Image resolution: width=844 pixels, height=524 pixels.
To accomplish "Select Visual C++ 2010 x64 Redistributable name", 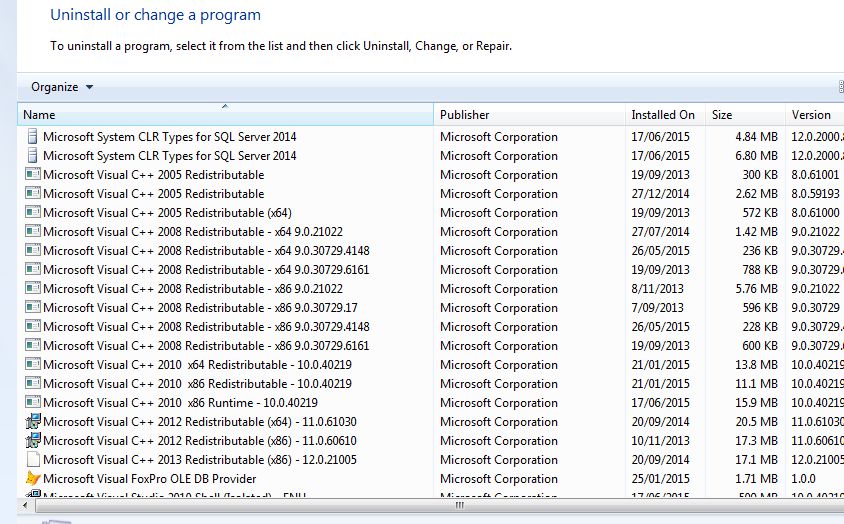I will [197, 365].
